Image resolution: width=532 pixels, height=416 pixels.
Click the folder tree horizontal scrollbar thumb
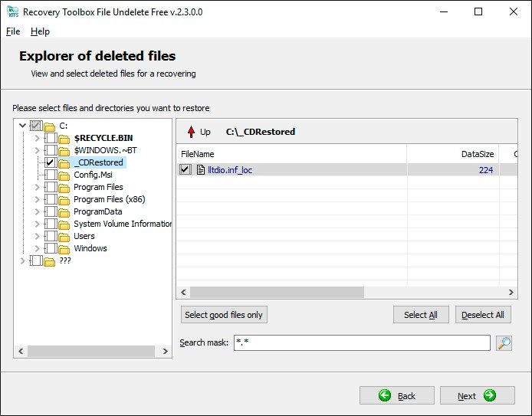(x=91, y=351)
